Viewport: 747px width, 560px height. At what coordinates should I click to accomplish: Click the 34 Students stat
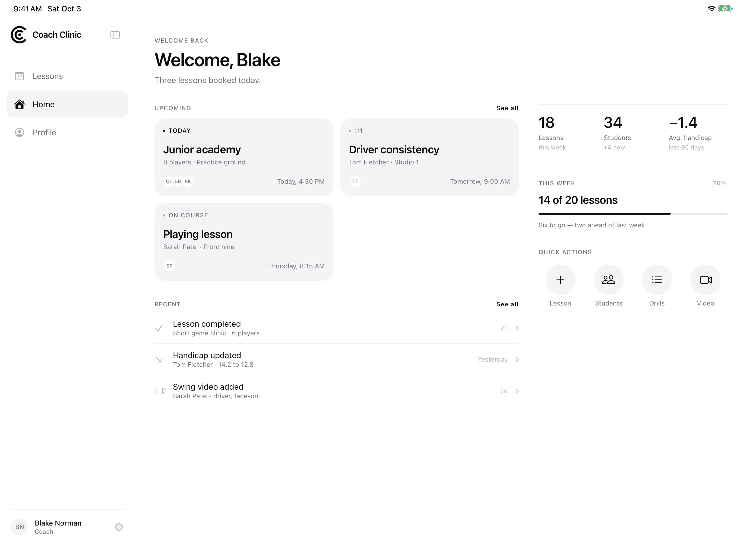617,133
